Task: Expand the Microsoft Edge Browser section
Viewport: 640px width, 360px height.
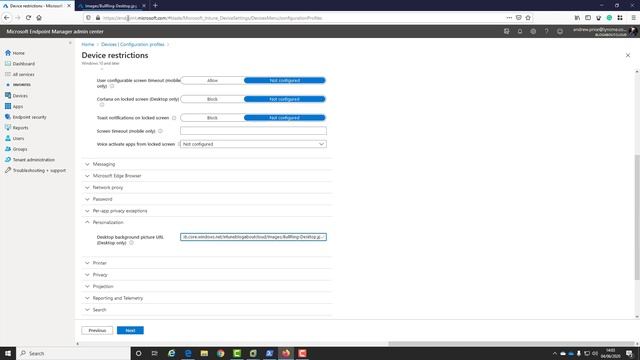Action: (207, 176)
